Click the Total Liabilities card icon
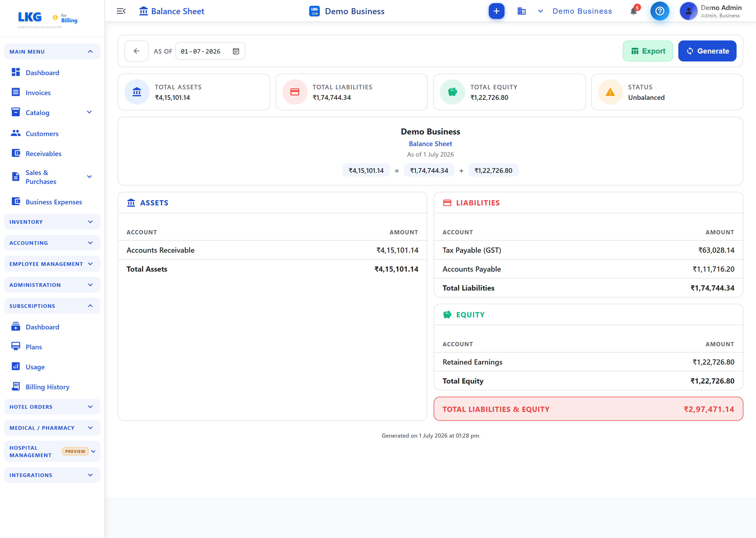This screenshot has height=538, width=756. [x=295, y=92]
